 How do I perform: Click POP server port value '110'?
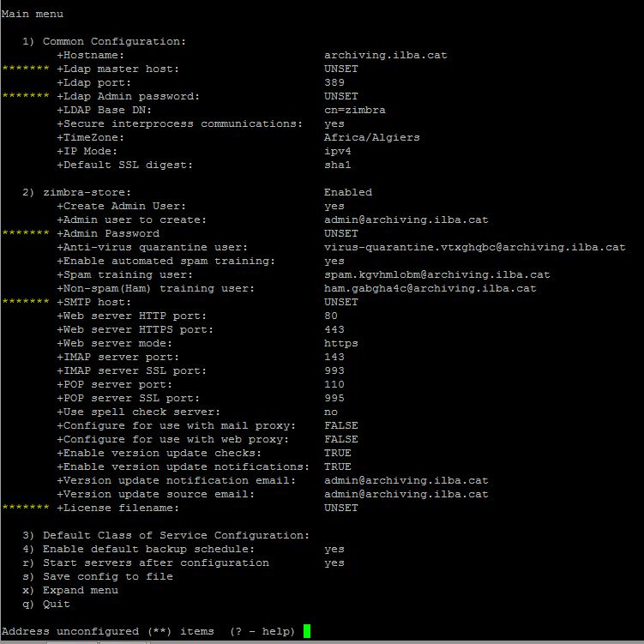coord(334,384)
